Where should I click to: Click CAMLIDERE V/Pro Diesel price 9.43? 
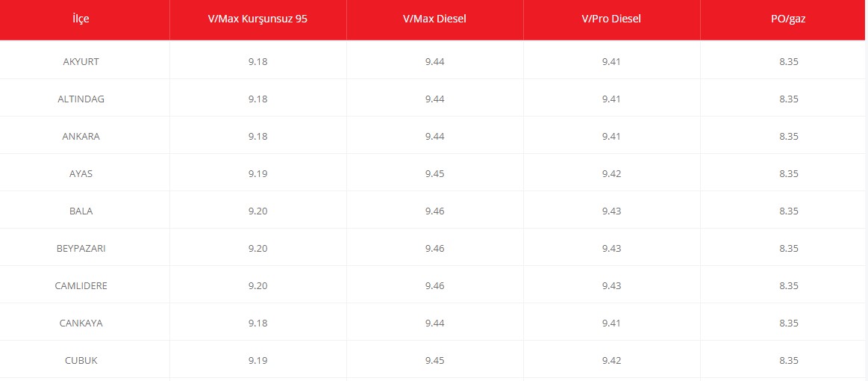(612, 285)
